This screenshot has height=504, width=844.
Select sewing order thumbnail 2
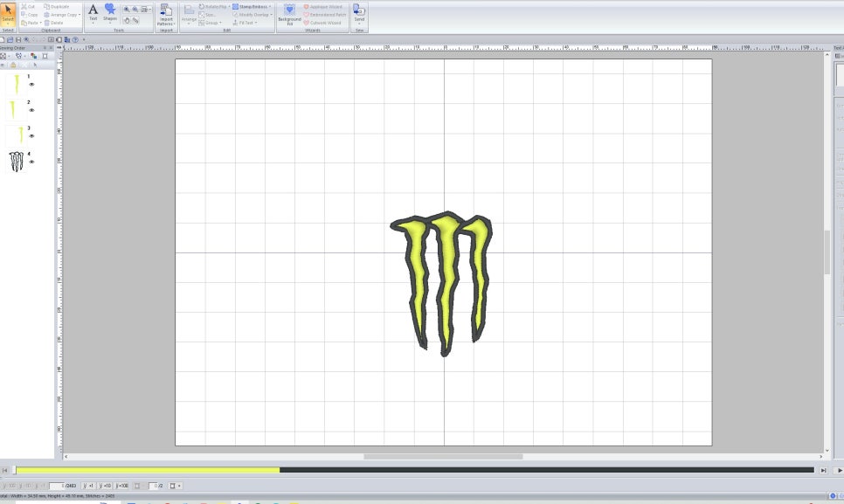click(x=16, y=110)
